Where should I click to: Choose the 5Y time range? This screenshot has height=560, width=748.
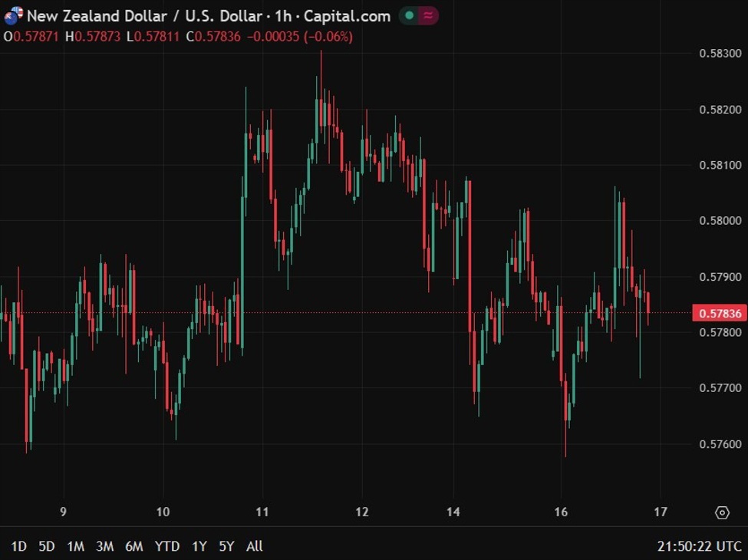[226, 546]
